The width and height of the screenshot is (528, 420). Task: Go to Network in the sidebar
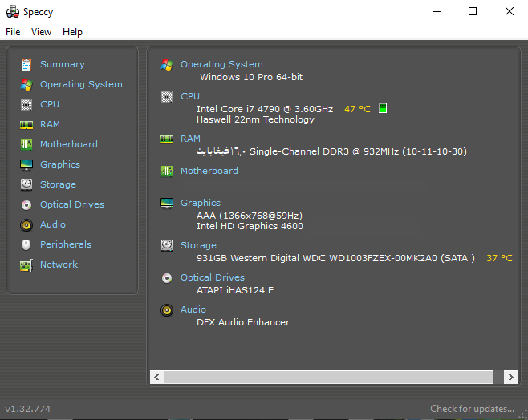(x=59, y=265)
